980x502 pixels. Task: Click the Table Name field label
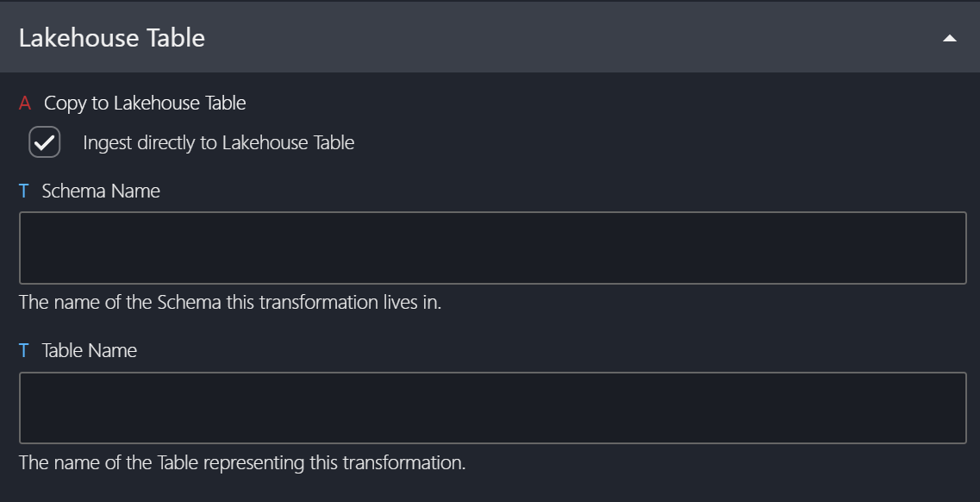click(x=90, y=351)
